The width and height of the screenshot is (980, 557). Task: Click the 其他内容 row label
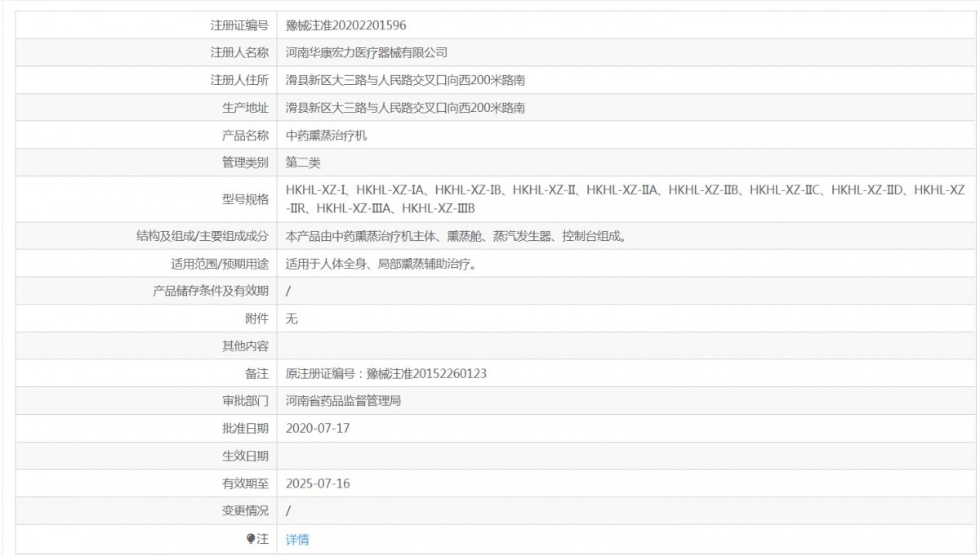[245, 346]
